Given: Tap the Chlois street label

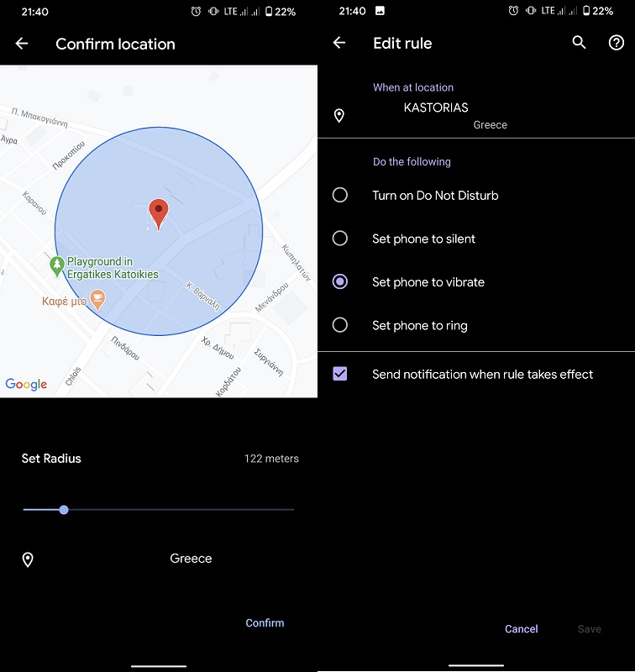Looking at the screenshot, I should tap(73, 376).
